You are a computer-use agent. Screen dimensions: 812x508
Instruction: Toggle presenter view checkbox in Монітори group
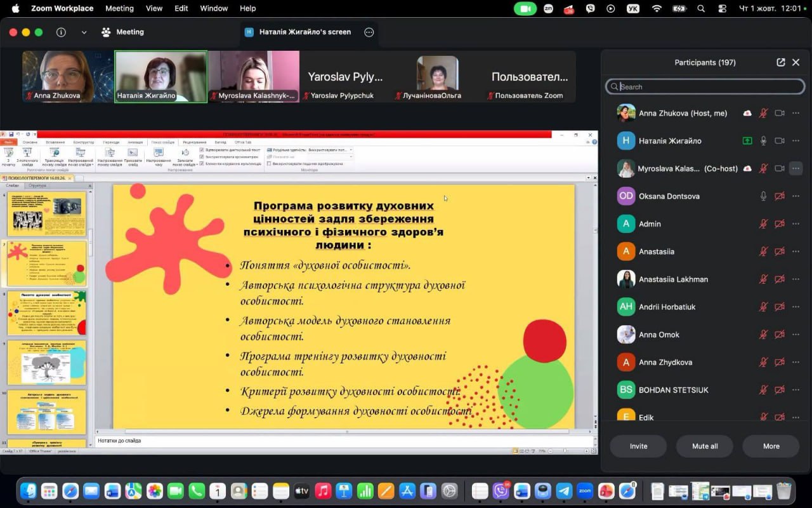269,163
